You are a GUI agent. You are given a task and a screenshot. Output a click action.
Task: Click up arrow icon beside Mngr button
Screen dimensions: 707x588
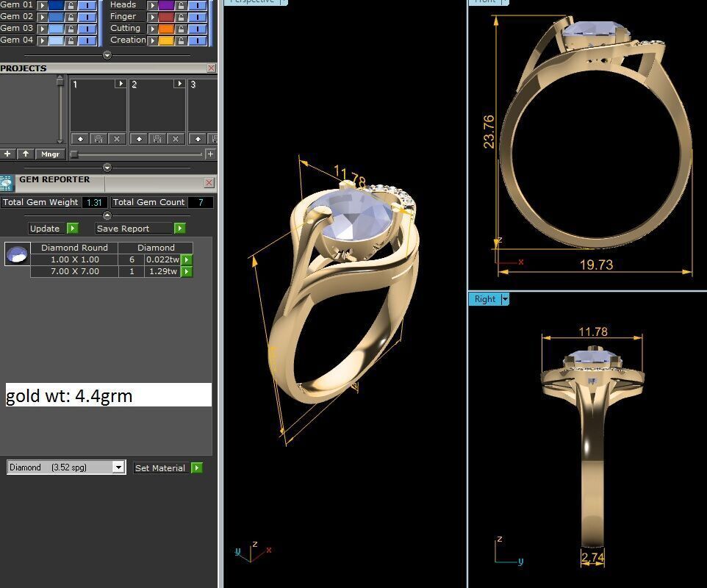click(x=26, y=154)
